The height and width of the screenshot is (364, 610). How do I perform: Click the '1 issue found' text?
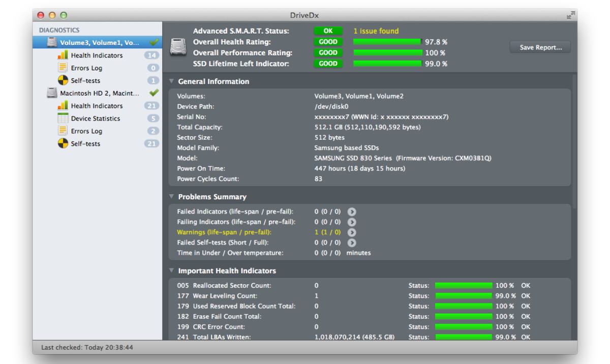[x=376, y=32]
